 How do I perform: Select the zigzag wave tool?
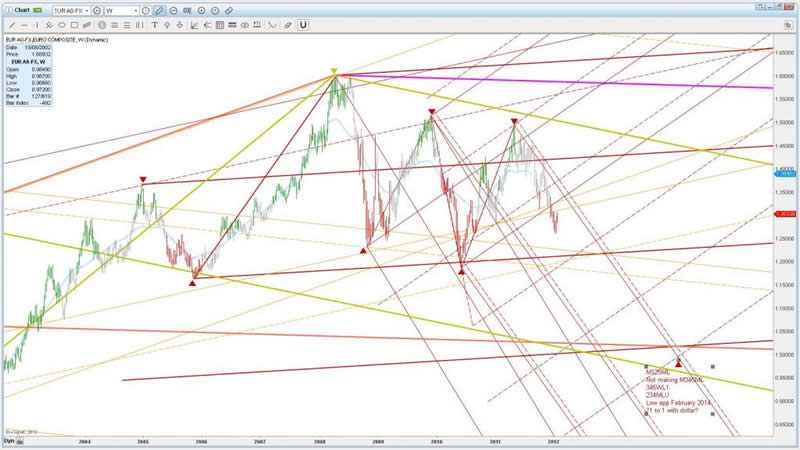pos(272,25)
